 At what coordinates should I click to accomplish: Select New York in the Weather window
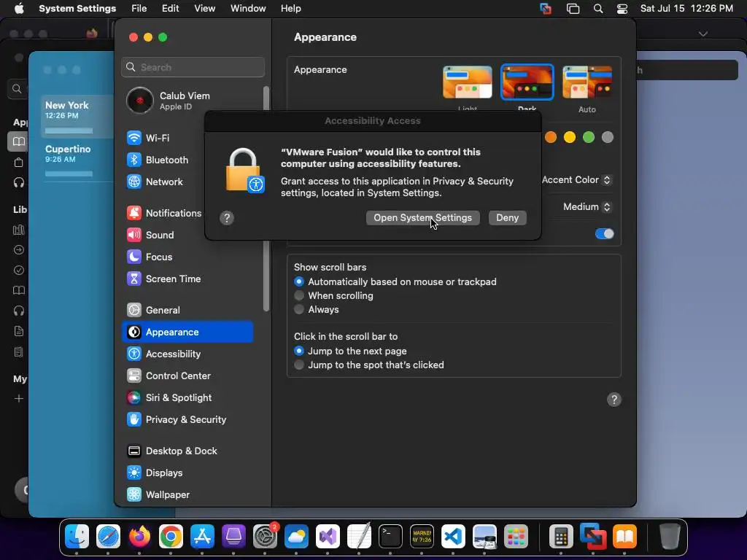(x=76, y=116)
